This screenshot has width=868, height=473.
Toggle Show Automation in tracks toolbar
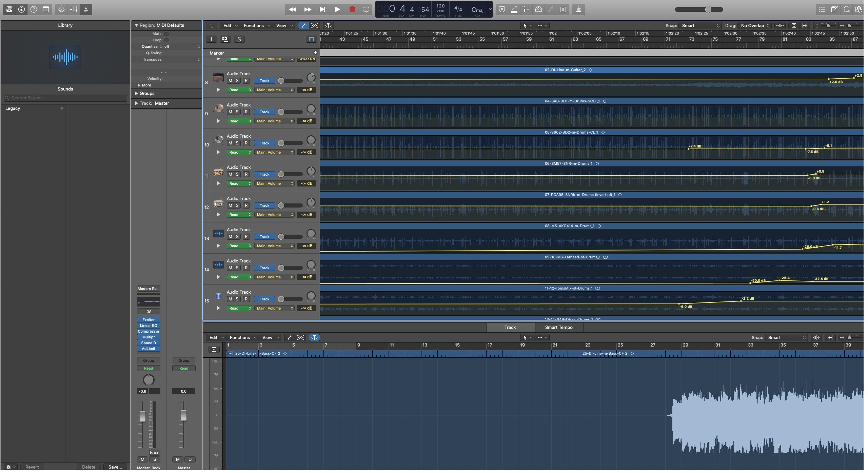[x=303, y=25]
